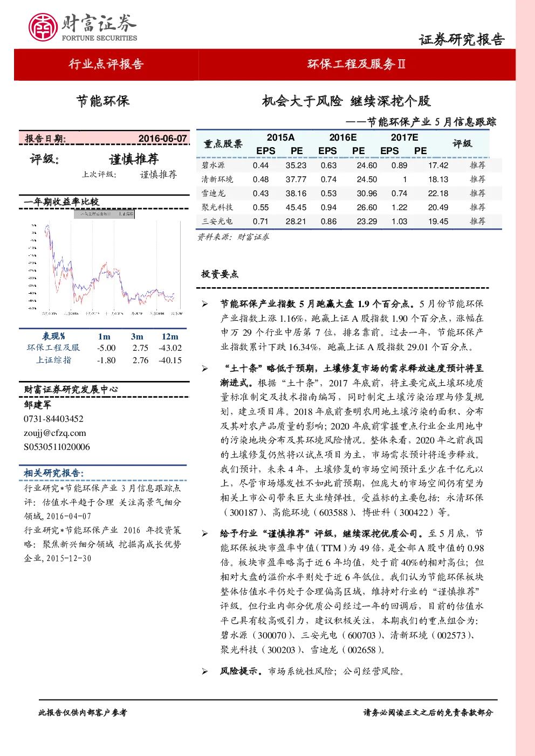Open related report dated 2015-12-30

102,544
